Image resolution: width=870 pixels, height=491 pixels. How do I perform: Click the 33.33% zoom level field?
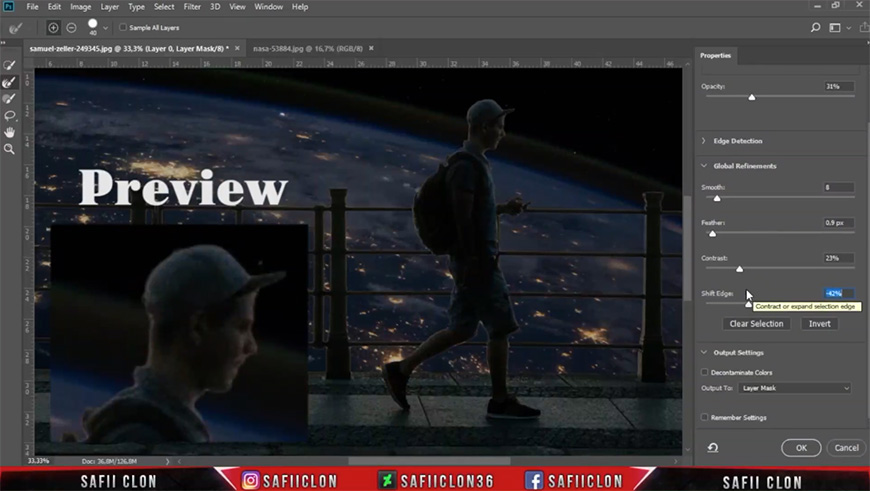click(39, 461)
